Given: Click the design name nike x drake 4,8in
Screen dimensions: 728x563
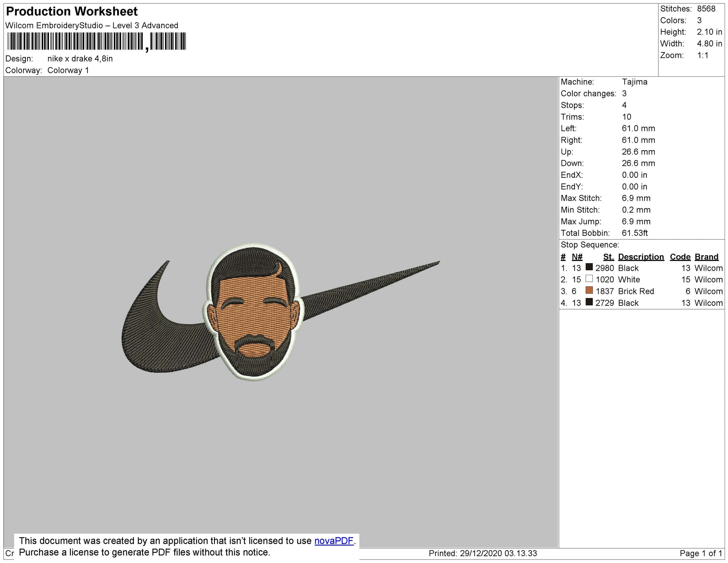Looking at the screenshot, I should click(80, 59).
